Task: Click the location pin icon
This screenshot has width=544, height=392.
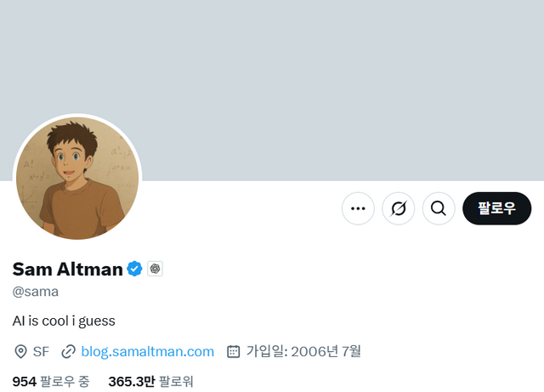Action: tap(20, 351)
